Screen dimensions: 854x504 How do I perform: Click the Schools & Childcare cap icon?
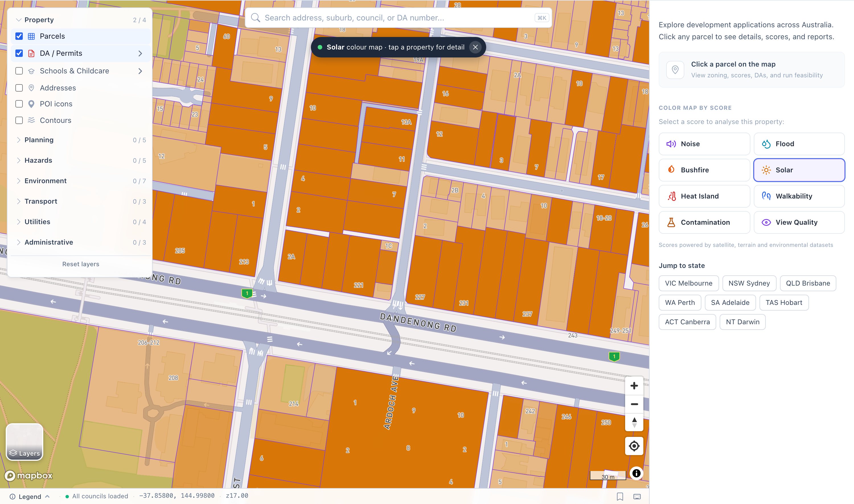(31, 71)
